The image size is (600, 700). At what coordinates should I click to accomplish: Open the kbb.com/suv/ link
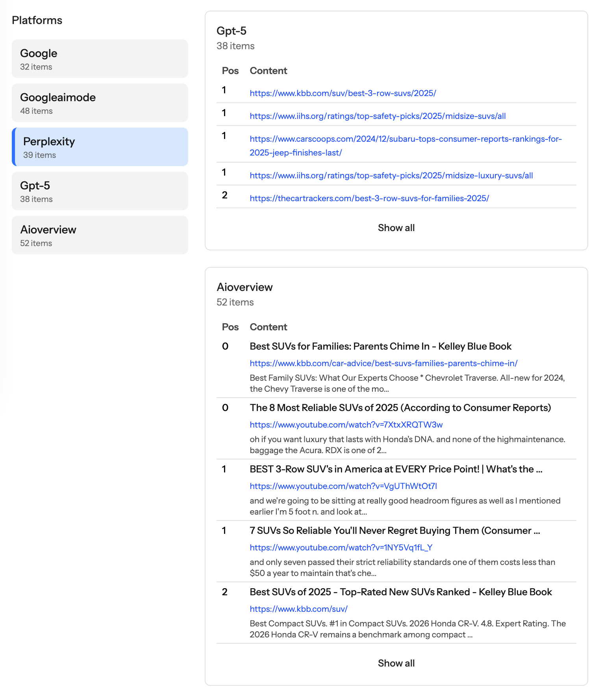coord(298,609)
